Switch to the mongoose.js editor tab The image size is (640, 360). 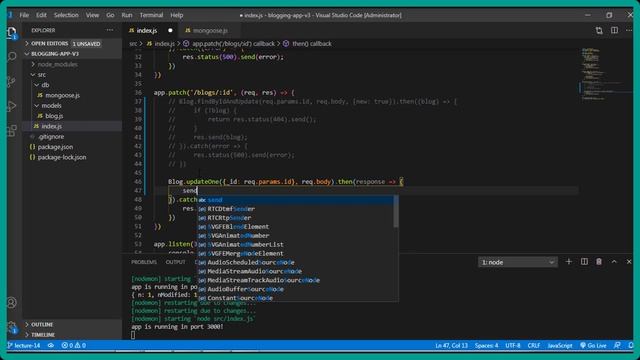tap(210, 31)
